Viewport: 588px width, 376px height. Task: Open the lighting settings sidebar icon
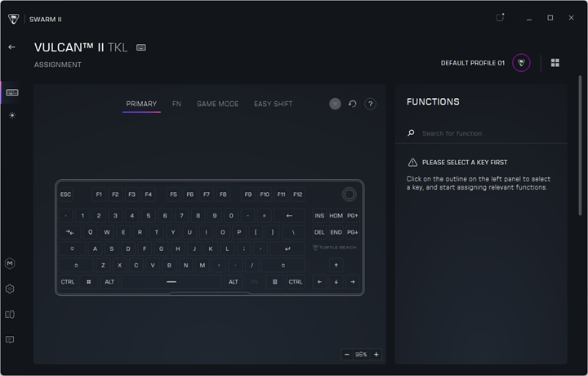[x=11, y=115]
